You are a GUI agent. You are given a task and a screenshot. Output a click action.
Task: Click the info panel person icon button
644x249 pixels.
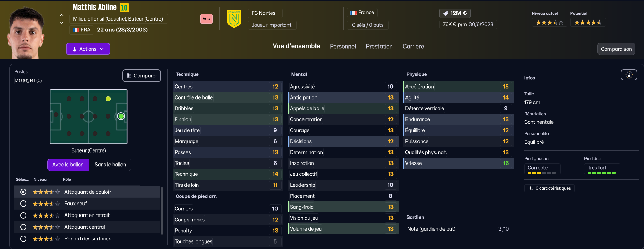click(629, 75)
